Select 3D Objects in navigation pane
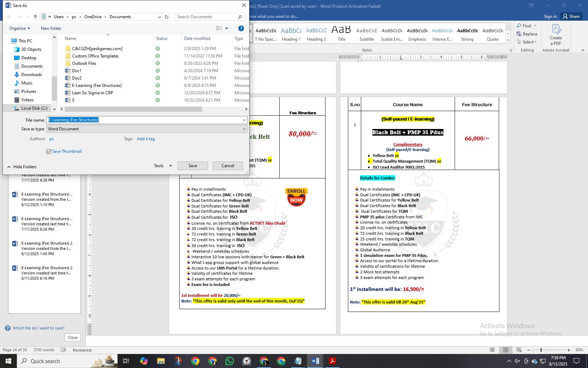 pos(31,49)
